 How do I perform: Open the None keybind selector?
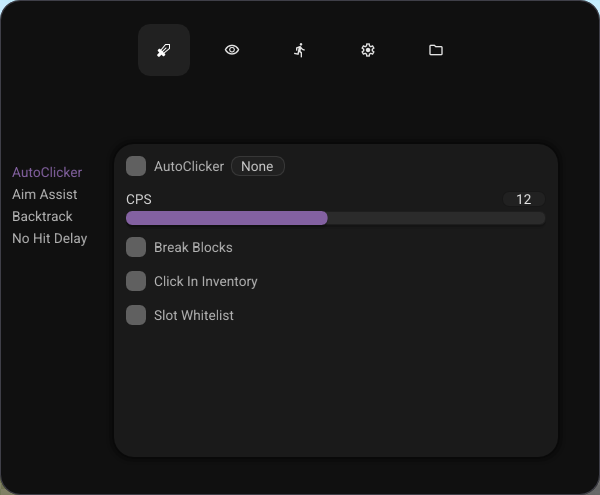click(257, 166)
